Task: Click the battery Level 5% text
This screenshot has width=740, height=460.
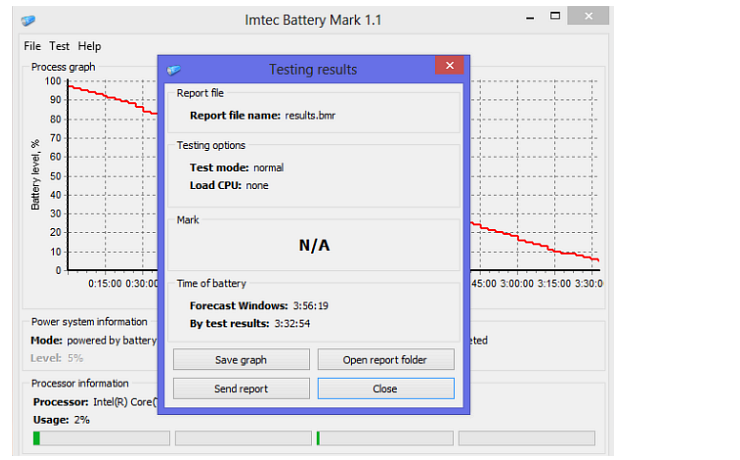Action: coord(57,358)
